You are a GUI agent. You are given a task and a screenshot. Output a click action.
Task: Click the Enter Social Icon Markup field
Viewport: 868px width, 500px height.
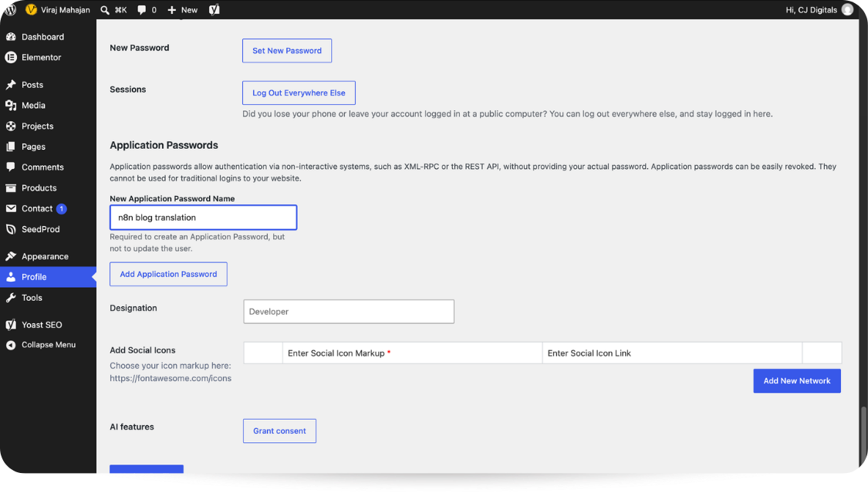click(413, 353)
